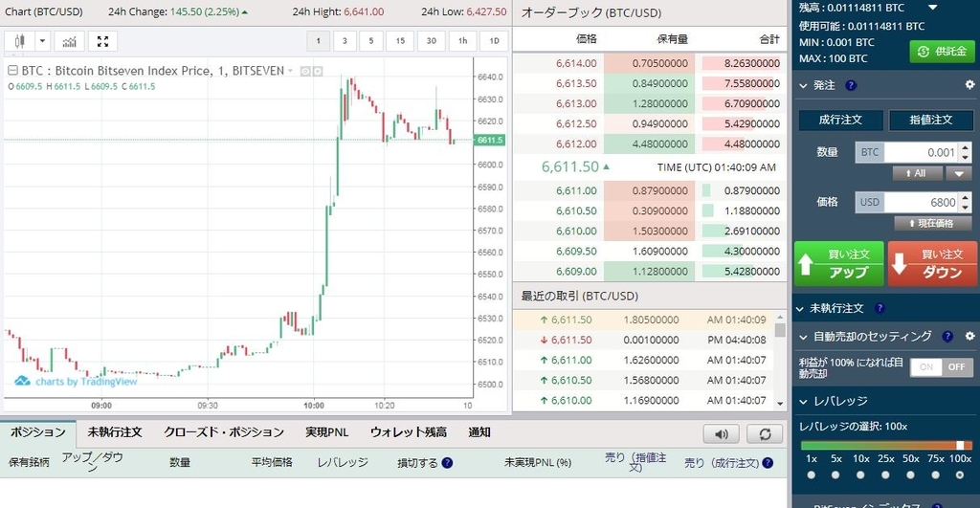Select 5x leverage radio dot
This screenshot has width=980, height=508.
click(x=835, y=475)
